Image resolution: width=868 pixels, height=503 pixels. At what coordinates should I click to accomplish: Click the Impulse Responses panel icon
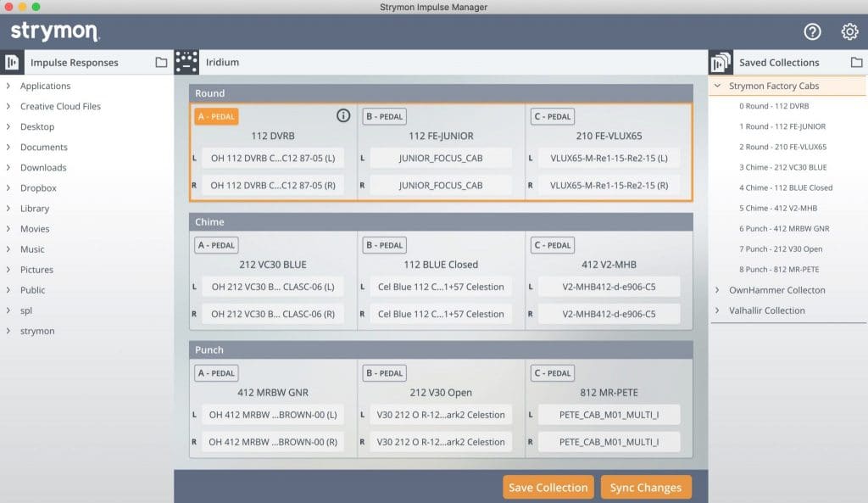(13, 62)
